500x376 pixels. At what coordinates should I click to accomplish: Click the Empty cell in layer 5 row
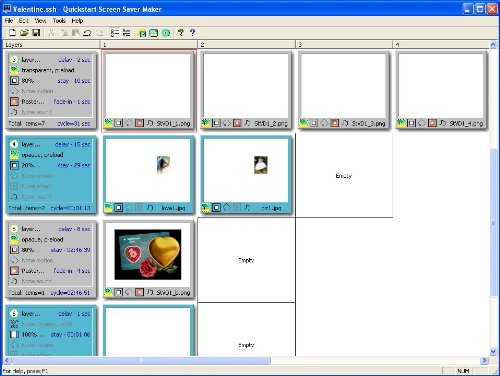[x=246, y=260]
